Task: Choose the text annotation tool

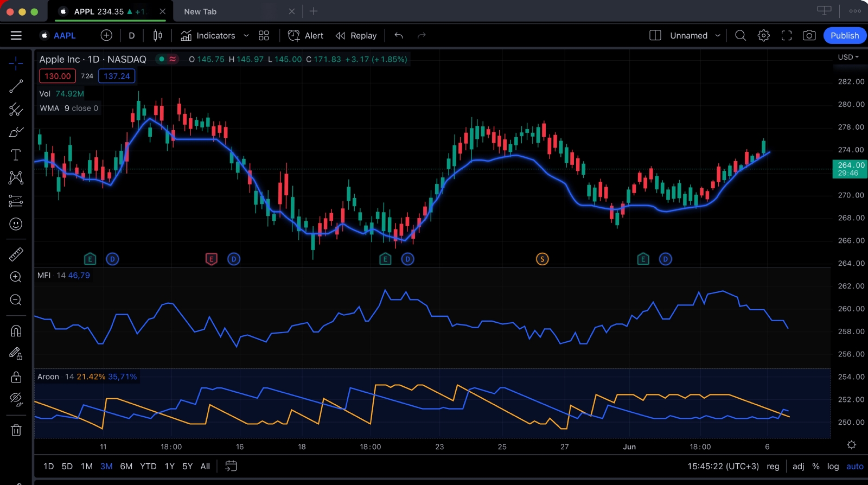Action: (x=16, y=155)
